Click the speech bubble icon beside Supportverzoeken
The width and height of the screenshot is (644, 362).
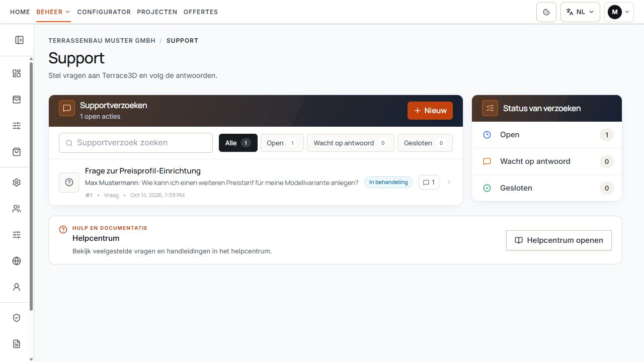(67, 108)
